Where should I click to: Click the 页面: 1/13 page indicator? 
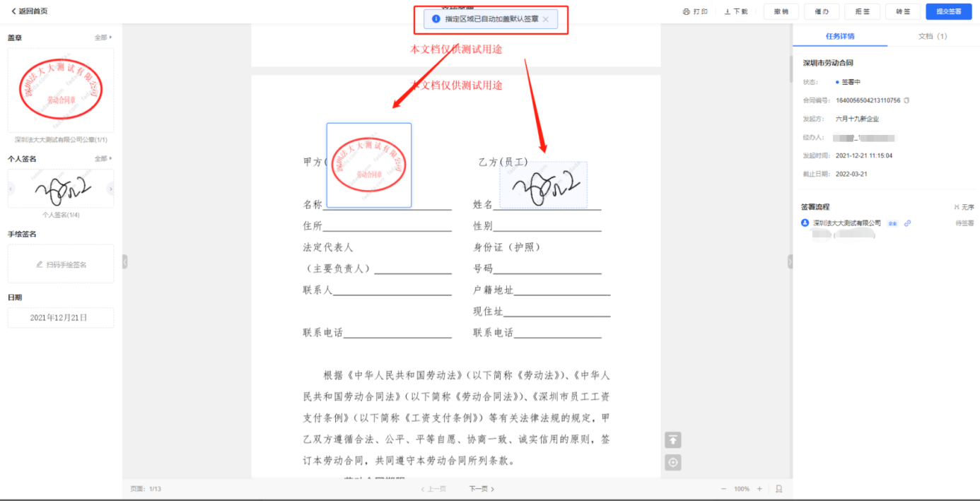pos(146,489)
